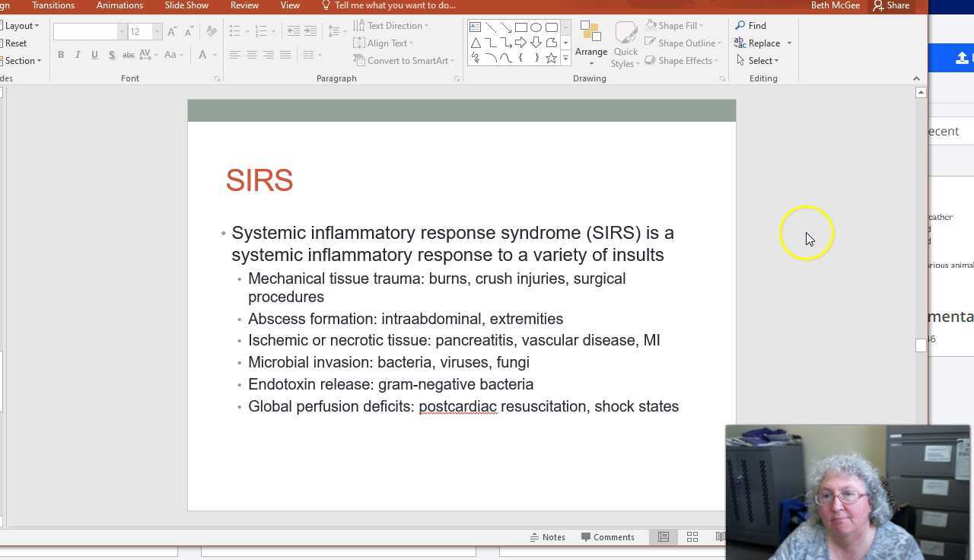Open the Font Color control
The height and width of the screenshot is (560, 974).
click(x=203, y=55)
